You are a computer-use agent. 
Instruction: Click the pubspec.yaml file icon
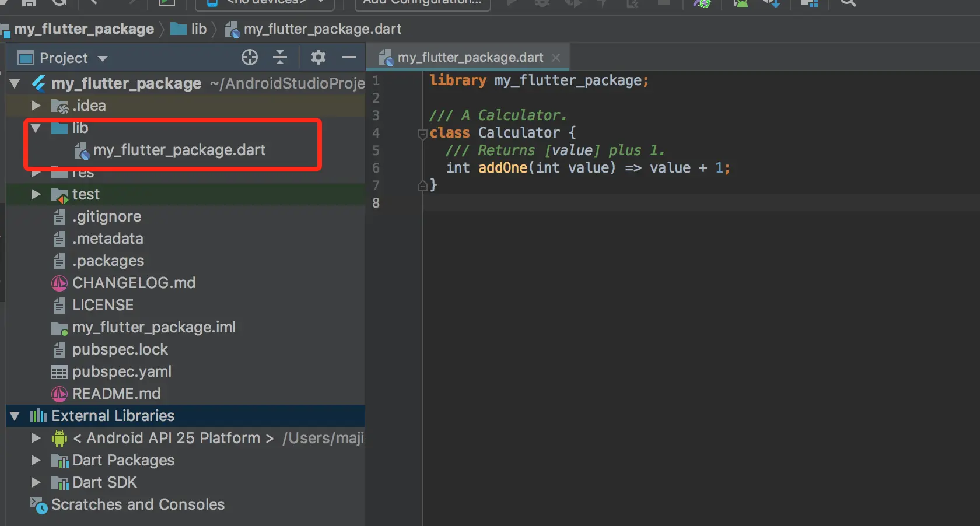(x=60, y=372)
